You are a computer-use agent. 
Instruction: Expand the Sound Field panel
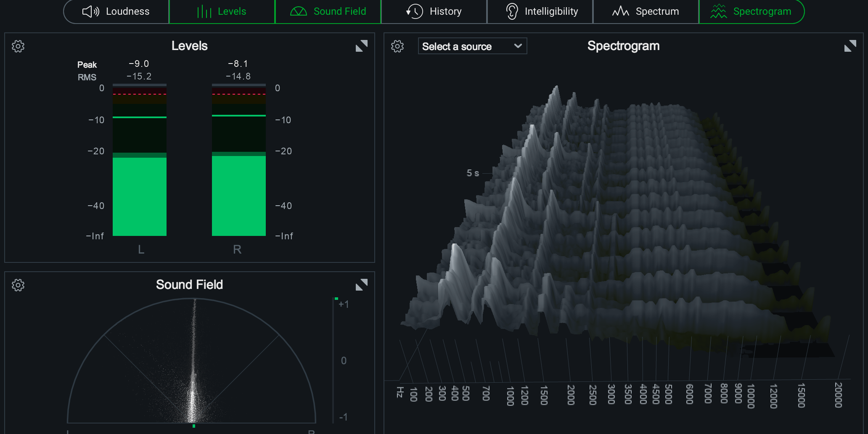(x=361, y=285)
